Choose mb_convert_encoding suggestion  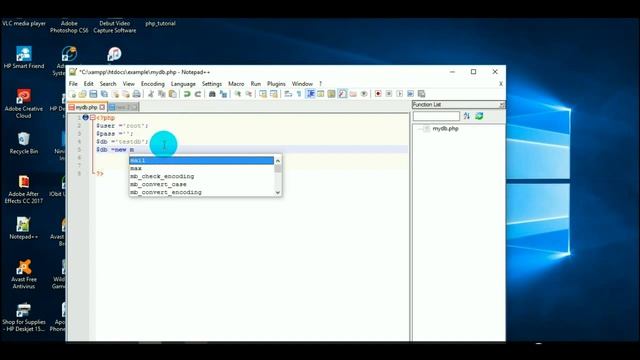coord(202,192)
